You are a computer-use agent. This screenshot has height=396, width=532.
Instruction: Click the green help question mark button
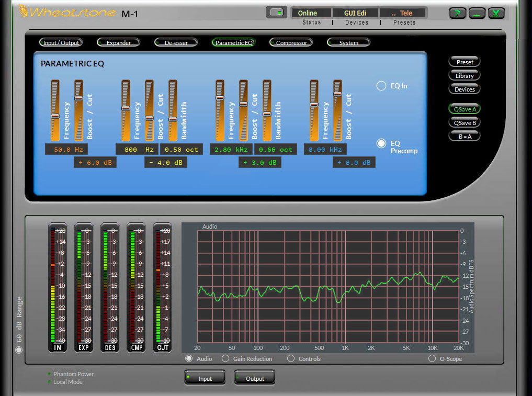click(457, 13)
